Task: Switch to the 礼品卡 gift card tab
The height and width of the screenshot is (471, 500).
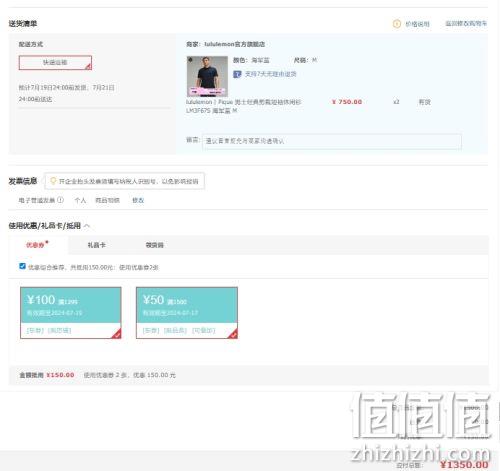Action: (x=96, y=245)
